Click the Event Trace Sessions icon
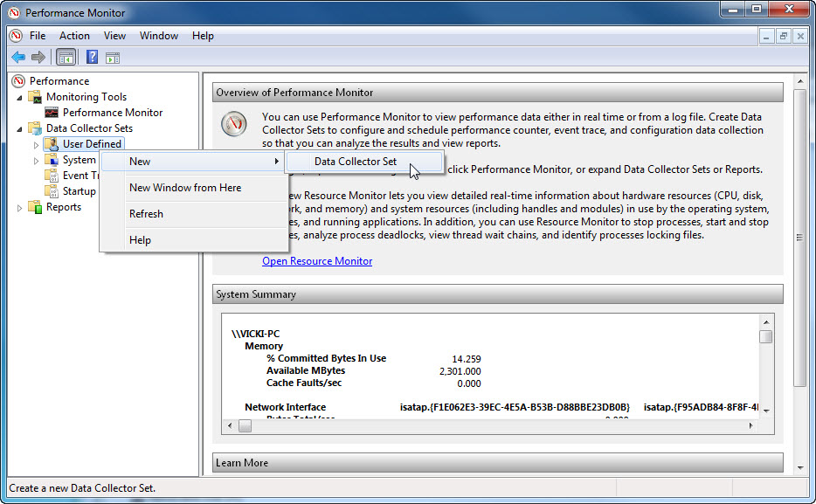Image resolution: width=816 pixels, height=504 pixels. [52, 176]
